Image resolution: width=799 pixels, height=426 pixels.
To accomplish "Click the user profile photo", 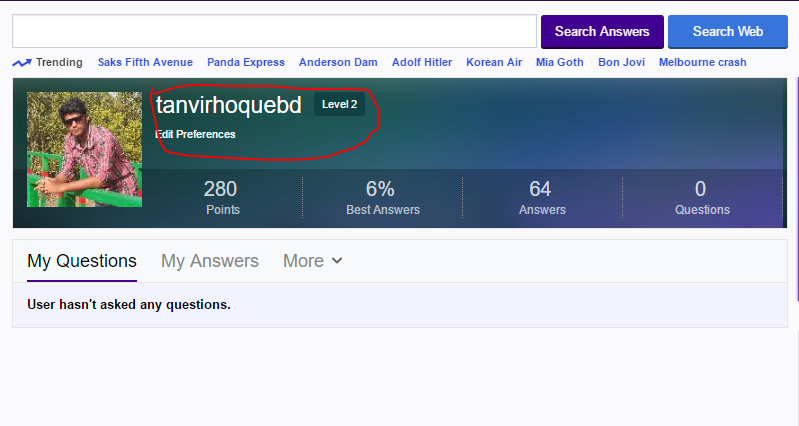I will point(84,149).
